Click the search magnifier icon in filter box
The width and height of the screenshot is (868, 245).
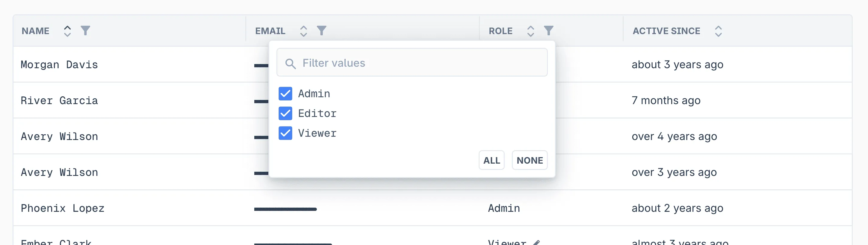[290, 63]
